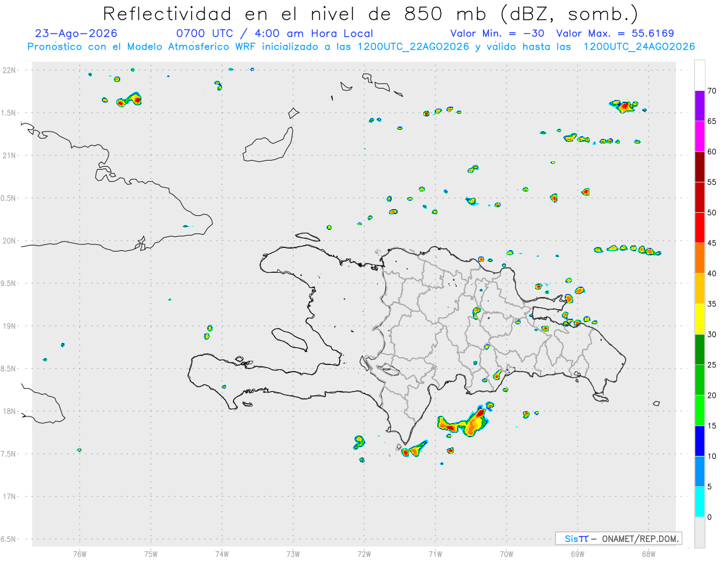This screenshot has height=562, width=728.
Task: Pick the cyan 0–5 dBZ color band
Action: 699,502
